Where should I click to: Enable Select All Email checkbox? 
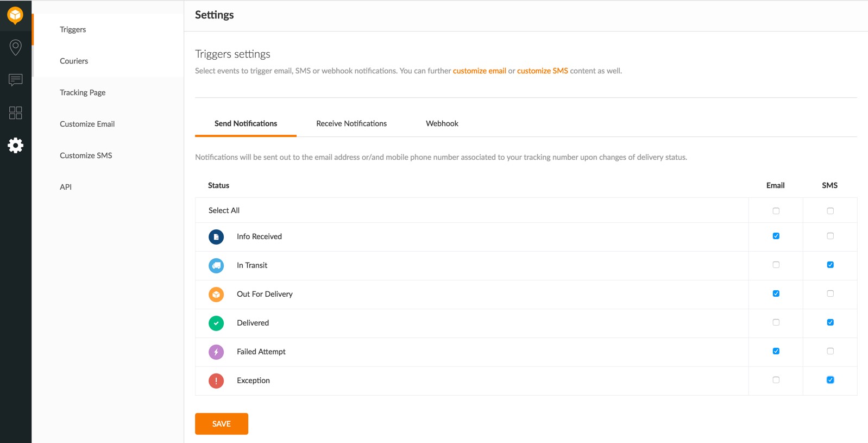point(776,211)
